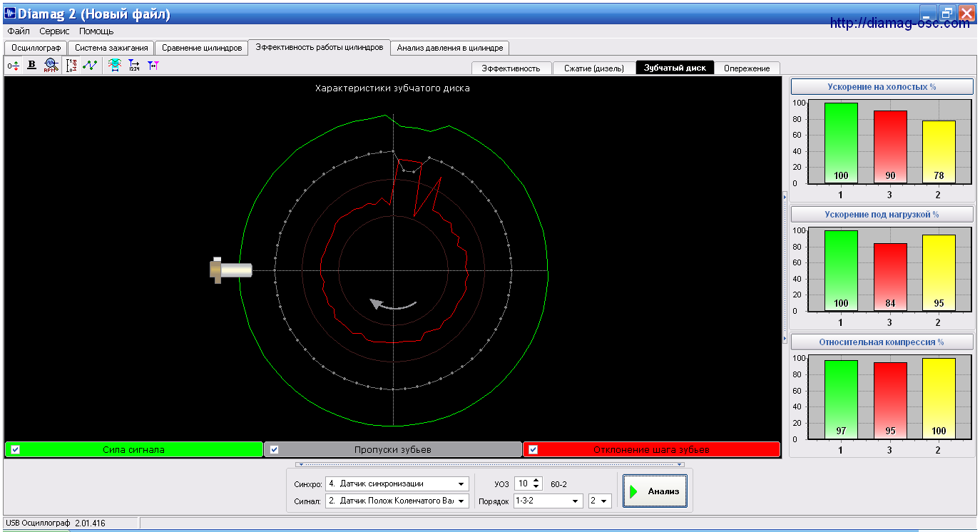
Task: Click the Ускорение под нагрузкой % header button
Action: [x=882, y=215]
